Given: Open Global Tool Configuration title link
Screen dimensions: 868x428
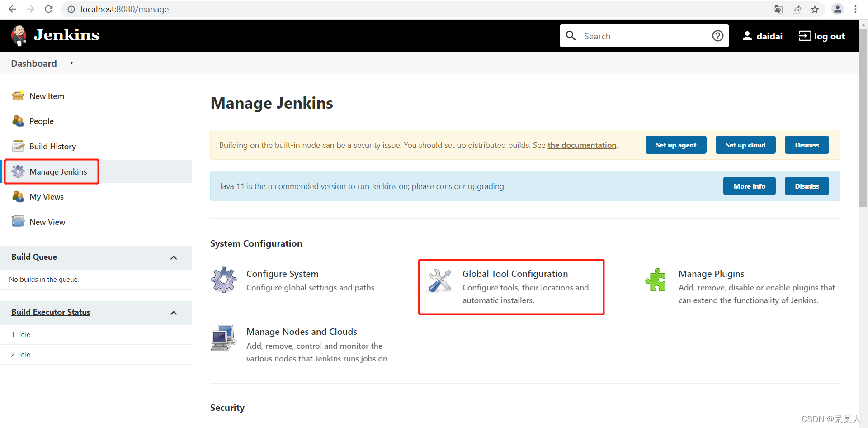Looking at the screenshot, I should [515, 274].
